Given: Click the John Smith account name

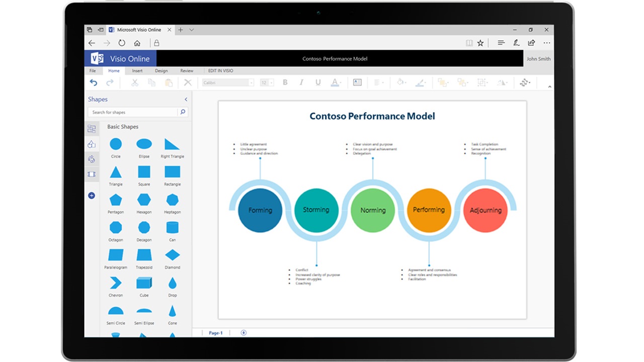Looking at the screenshot, I should pyautogui.click(x=538, y=59).
